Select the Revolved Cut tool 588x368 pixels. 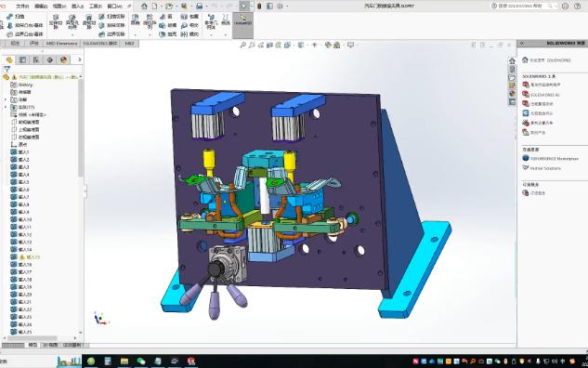(x=89, y=21)
